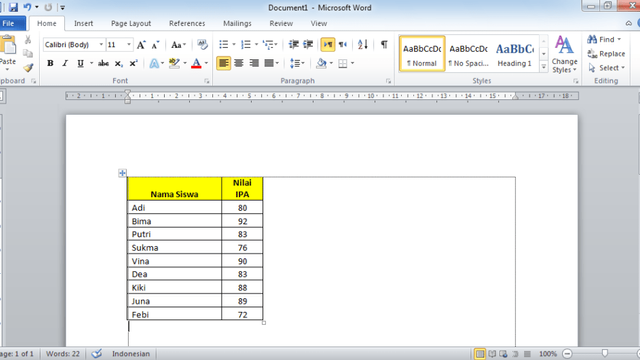Switch to the Page Layout tab
This screenshot has height=360, width=640.
131,23
